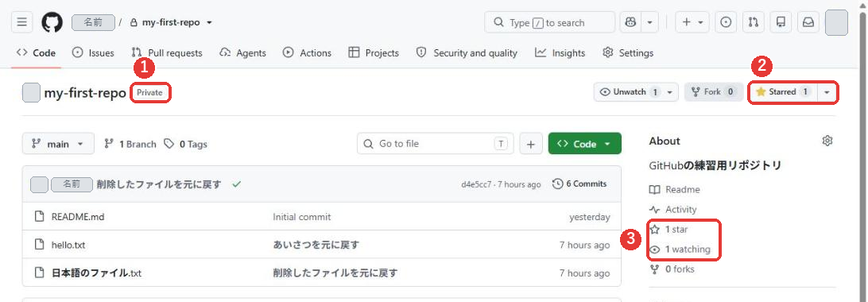Click the 1 watching link

pos(680,250)
